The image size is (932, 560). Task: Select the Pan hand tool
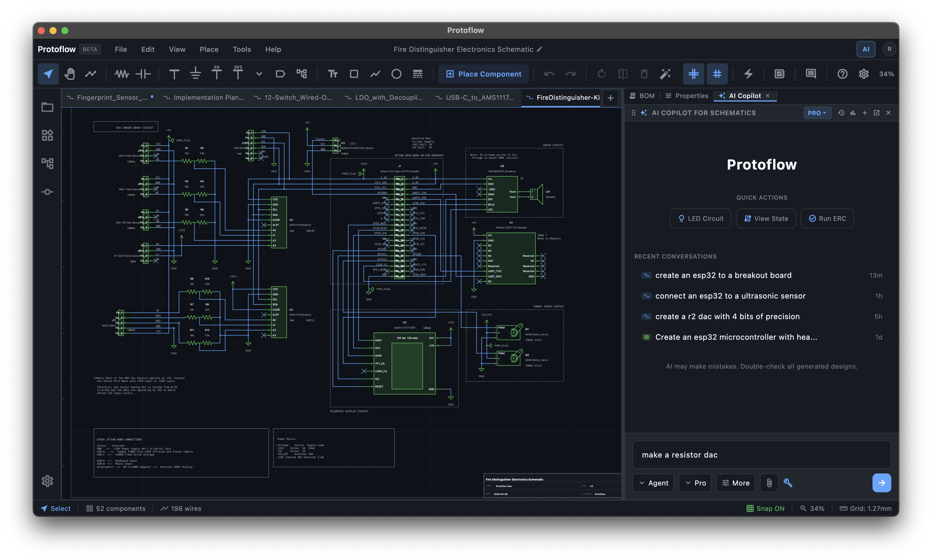click(x=70, y=74)
